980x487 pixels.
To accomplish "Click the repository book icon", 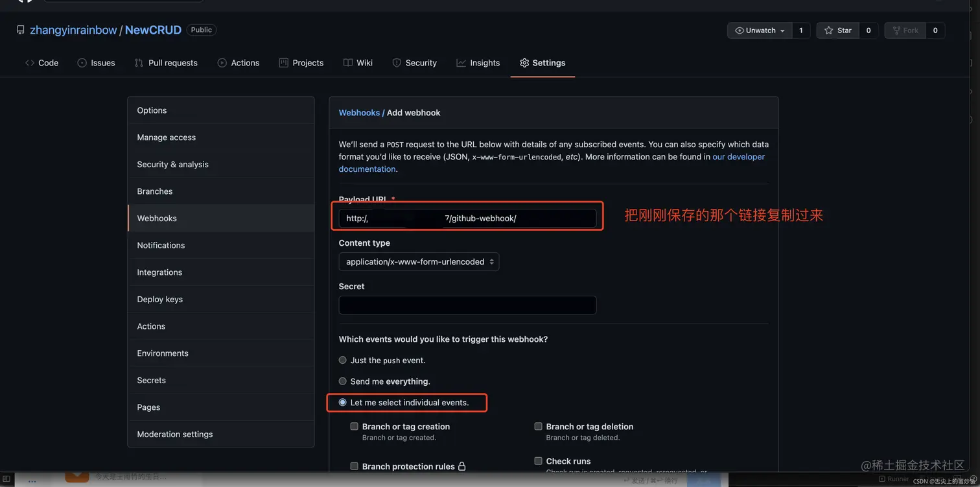I will (x=20, y=30).
